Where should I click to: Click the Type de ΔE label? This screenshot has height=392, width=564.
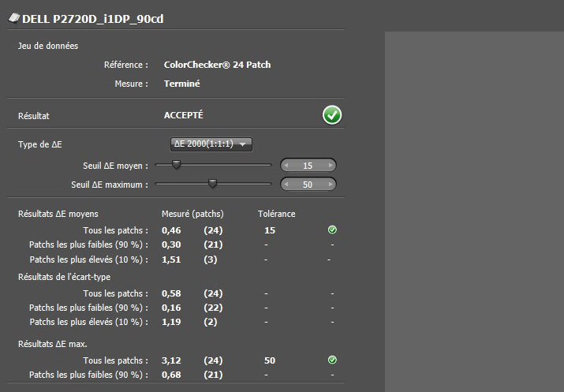click(x=40, y=144)
